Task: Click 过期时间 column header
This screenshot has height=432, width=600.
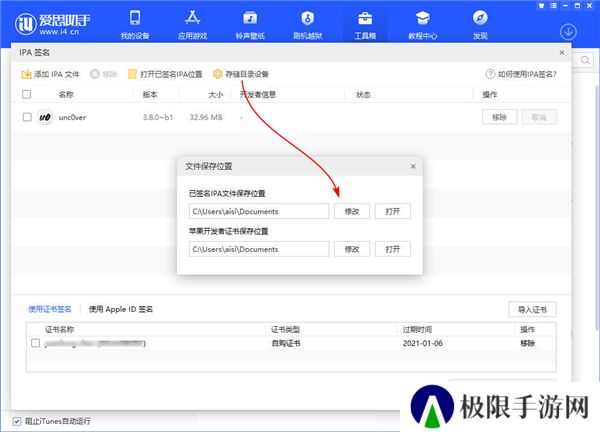Action: click(417, 329)
